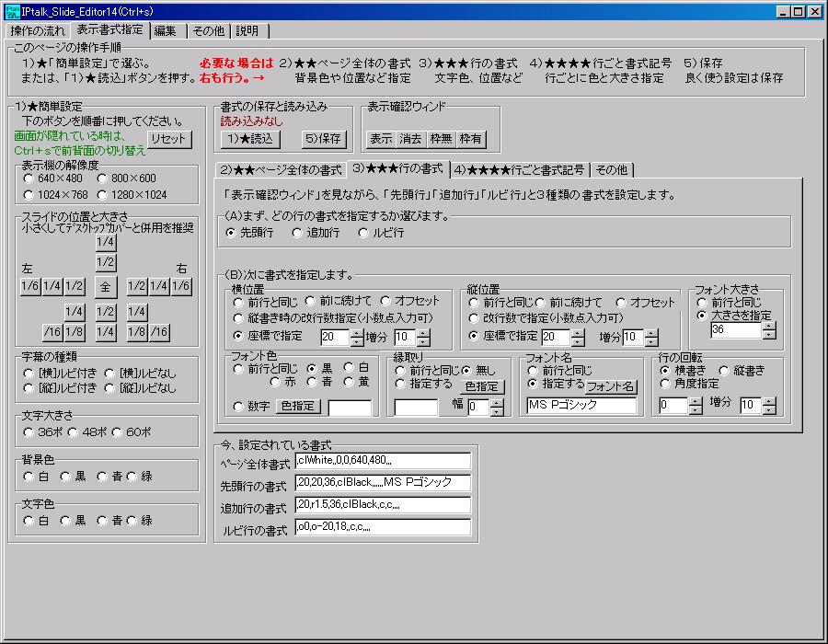This screenshot has height=644, width=828.
Task: Click the ページ全体書式 text field
Action: coord(383,461)
